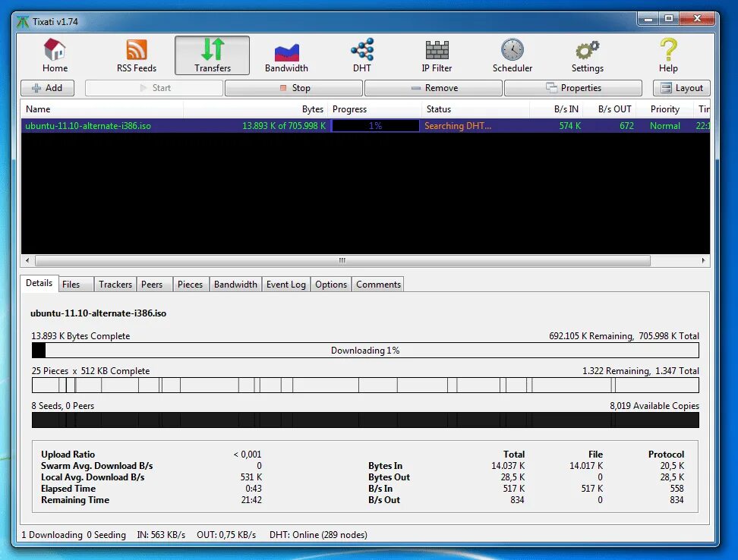Switch to the Details tab
738x560 pixels.
tap(39, 283)
